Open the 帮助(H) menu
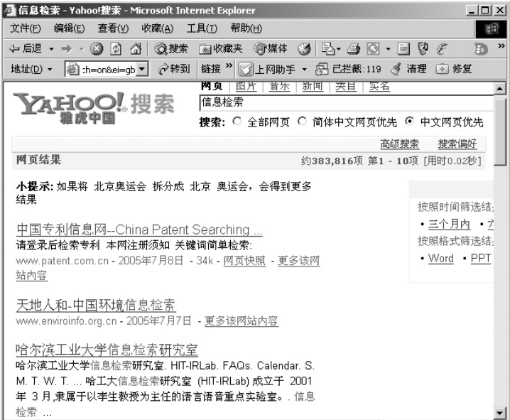Screen dimensions: 510x420 pyautogui.click(x=246, y=28)
